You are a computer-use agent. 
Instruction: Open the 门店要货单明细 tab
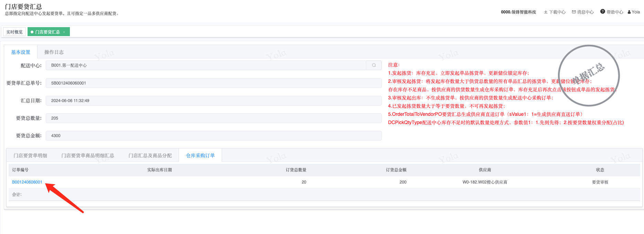click(30, 156)
